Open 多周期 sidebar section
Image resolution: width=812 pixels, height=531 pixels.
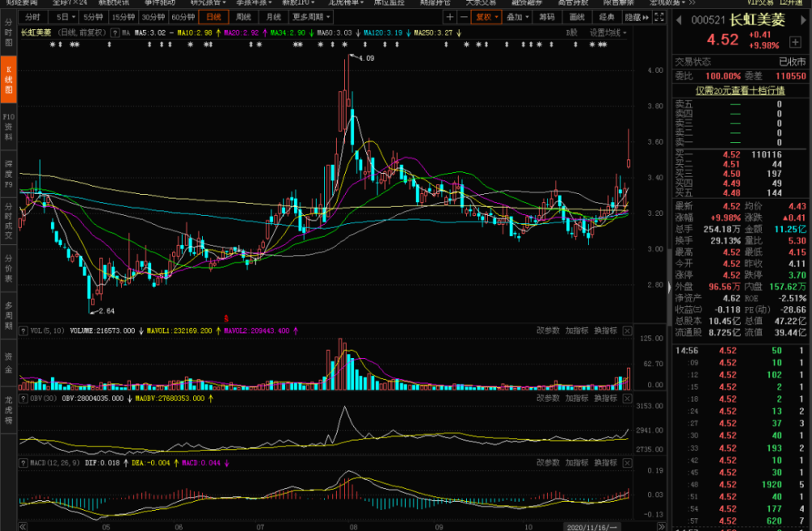(x=8, y=316)
